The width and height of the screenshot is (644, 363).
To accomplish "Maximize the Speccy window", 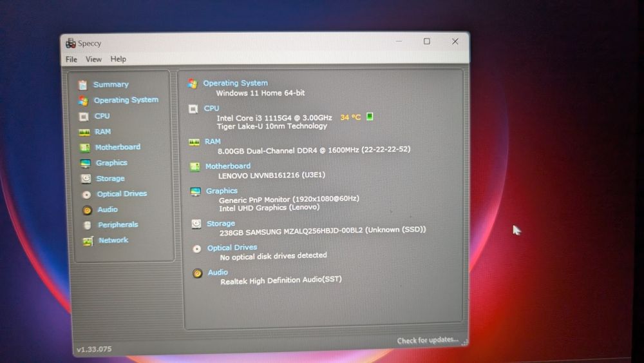I will tap(427, 41).
